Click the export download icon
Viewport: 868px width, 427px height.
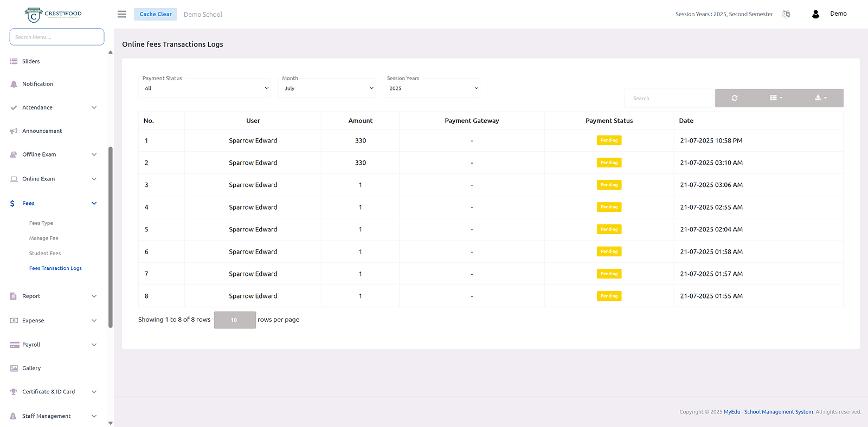[x=820, y=98]
